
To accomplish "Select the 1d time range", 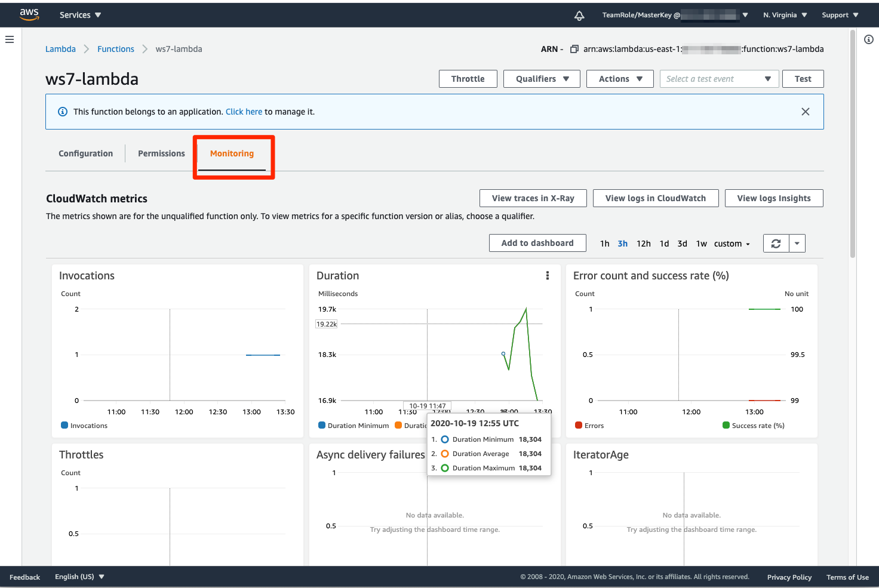I will 664,244.
